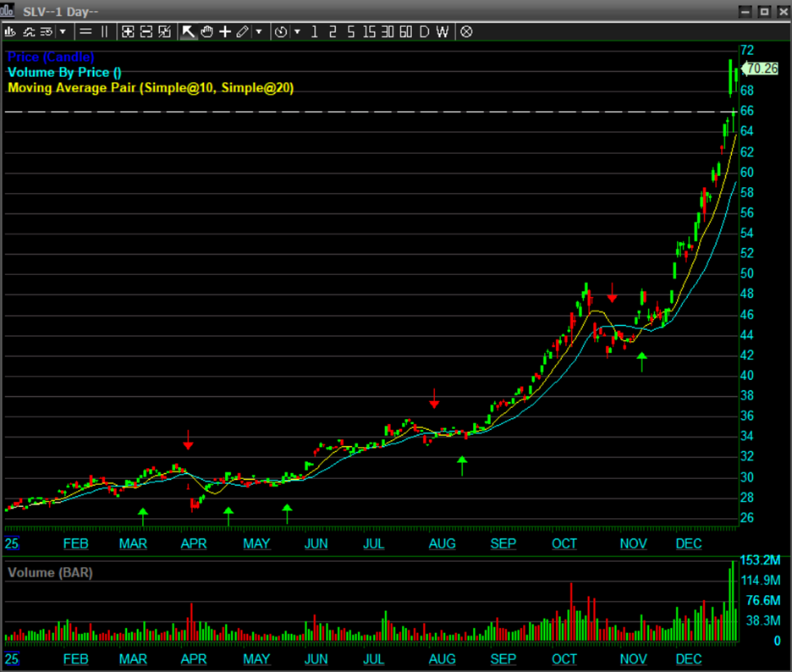
Task: Activate the hand pan tool
Action: pos(206,31)
